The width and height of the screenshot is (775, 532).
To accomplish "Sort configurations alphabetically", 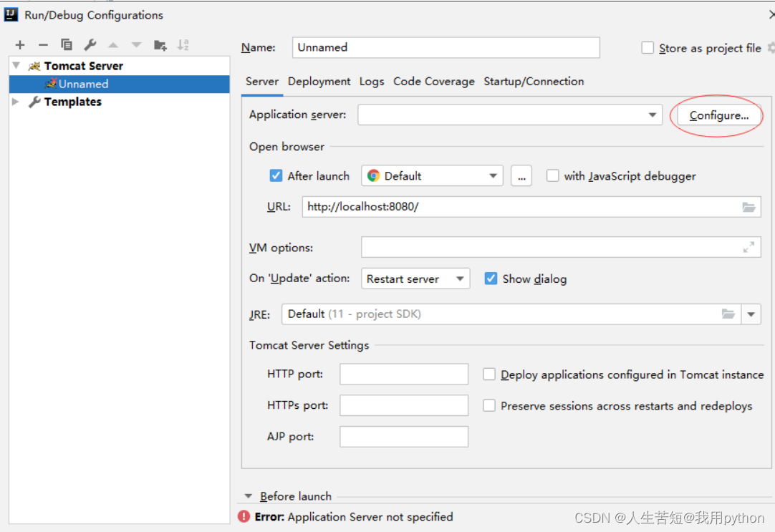I will (x=183, y=45).
